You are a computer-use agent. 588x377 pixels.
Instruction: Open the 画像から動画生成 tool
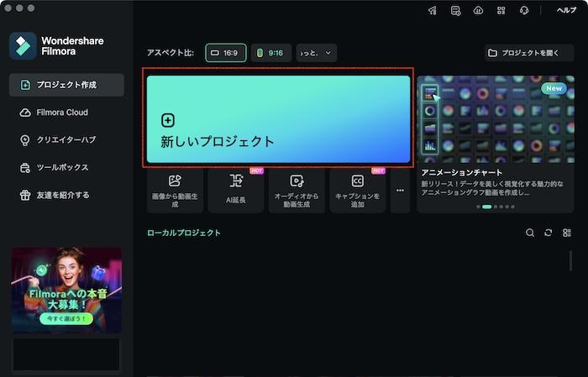[x=175, y=191]
